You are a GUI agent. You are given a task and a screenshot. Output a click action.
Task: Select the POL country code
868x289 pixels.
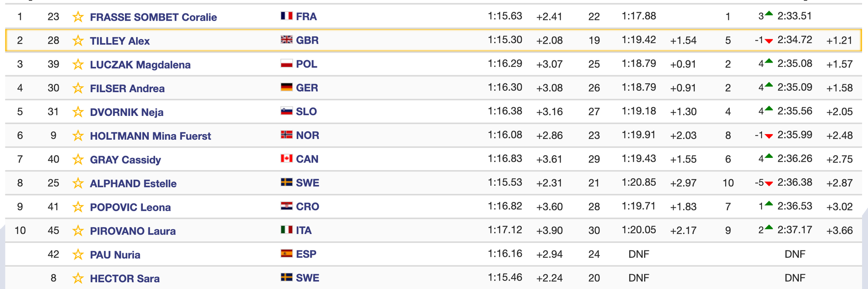tap(306, 64)
